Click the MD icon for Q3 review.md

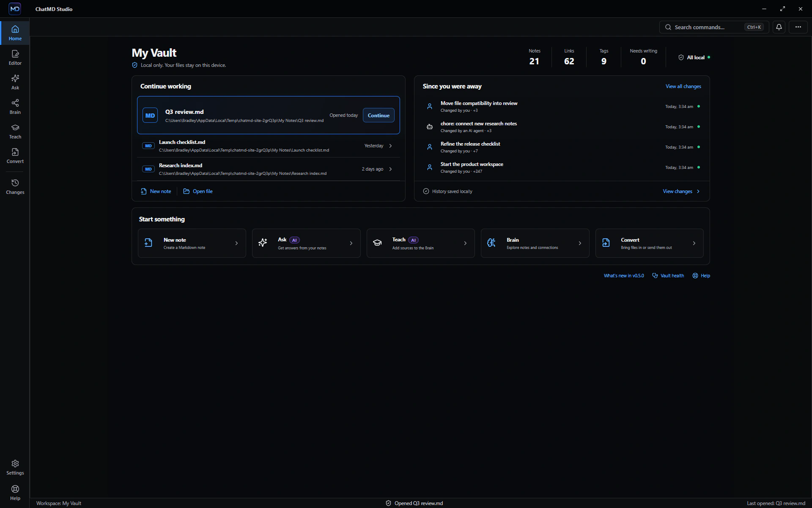(150, 115)
